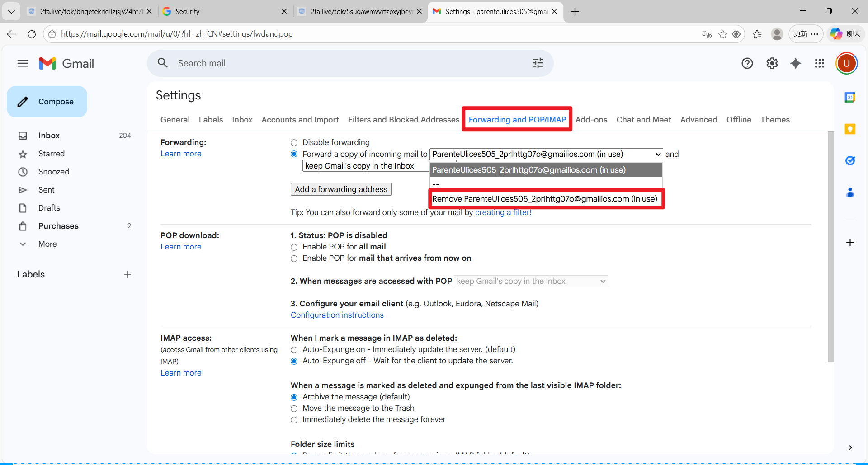Choose Move the message to the Trash
This screenshot has height=465, width=868.
coord(294,409)
